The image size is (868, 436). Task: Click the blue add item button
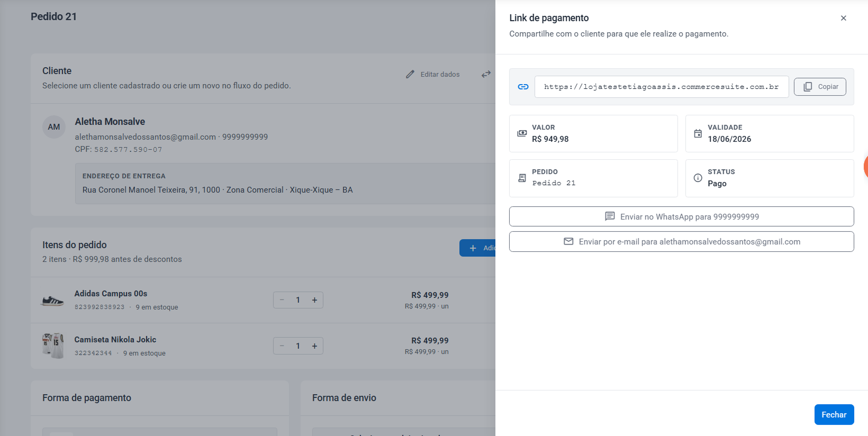[x=477, y=248]
